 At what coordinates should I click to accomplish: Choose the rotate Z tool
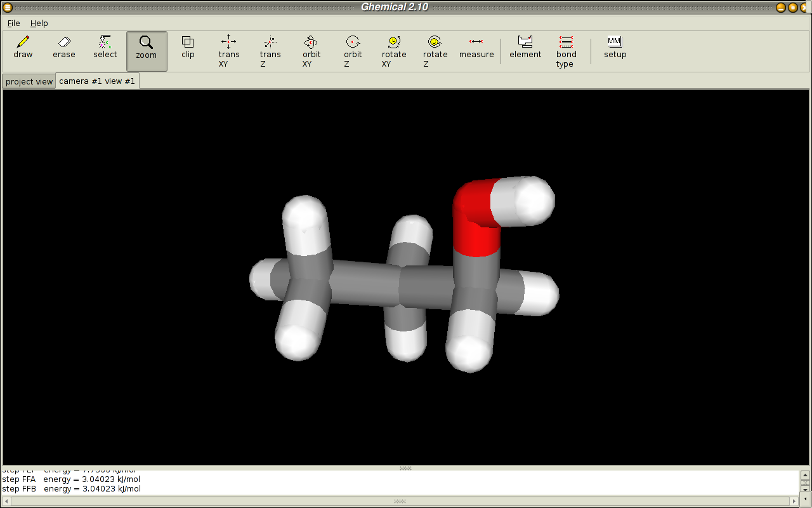(435, 51)
